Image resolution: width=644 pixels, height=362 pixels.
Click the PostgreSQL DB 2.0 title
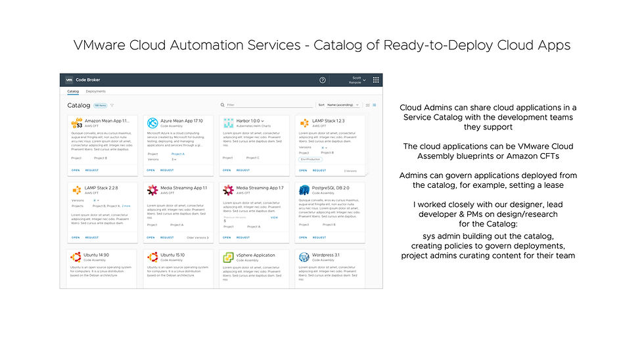[331, 187]
